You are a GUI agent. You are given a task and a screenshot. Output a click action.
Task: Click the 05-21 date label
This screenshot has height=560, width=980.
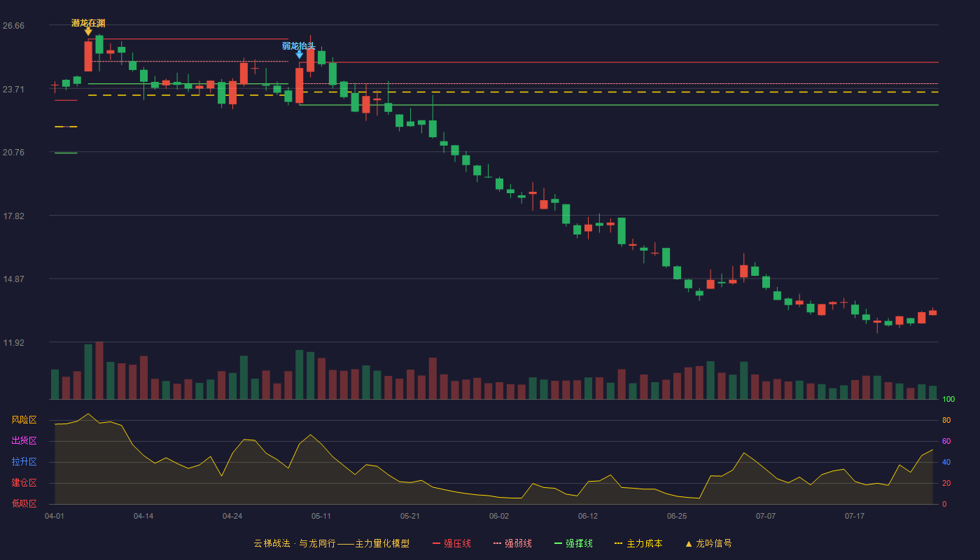[410, 516]
